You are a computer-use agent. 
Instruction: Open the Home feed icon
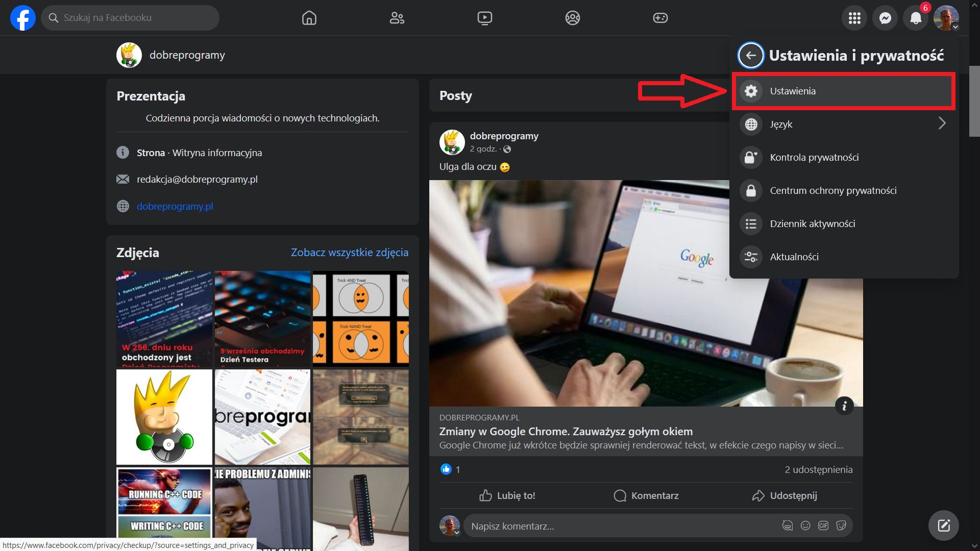pos(309,17)
